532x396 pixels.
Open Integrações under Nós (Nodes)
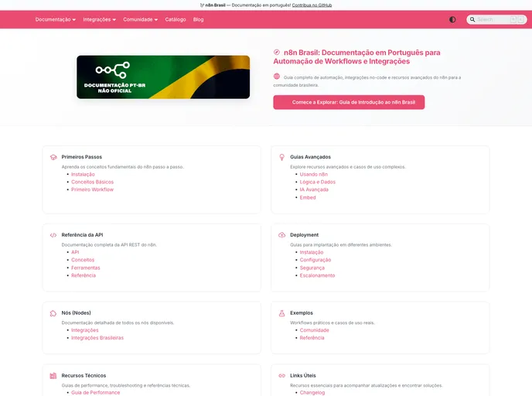click(x=85, y=330)
